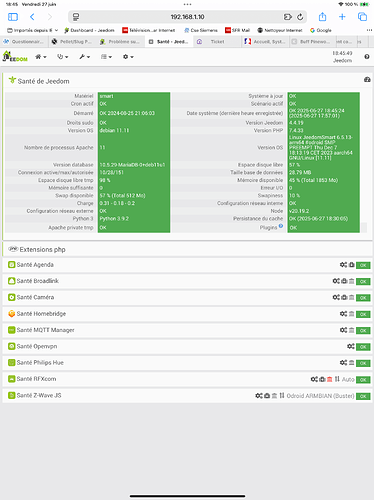The width and height of the screenshot is (374, 500).
Task: Show all tabs overview icon
Action: coord(362,17)
